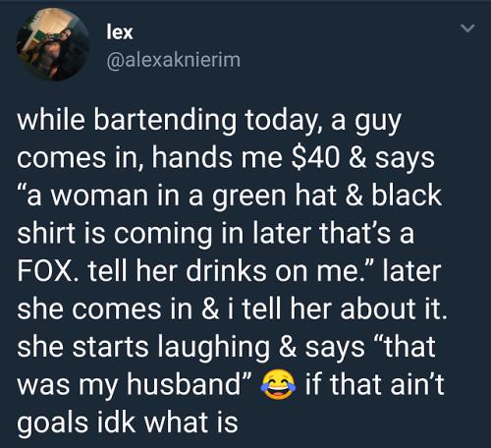Click the words green hat in tweet
The image size is (491, 448).
point(274,196)
